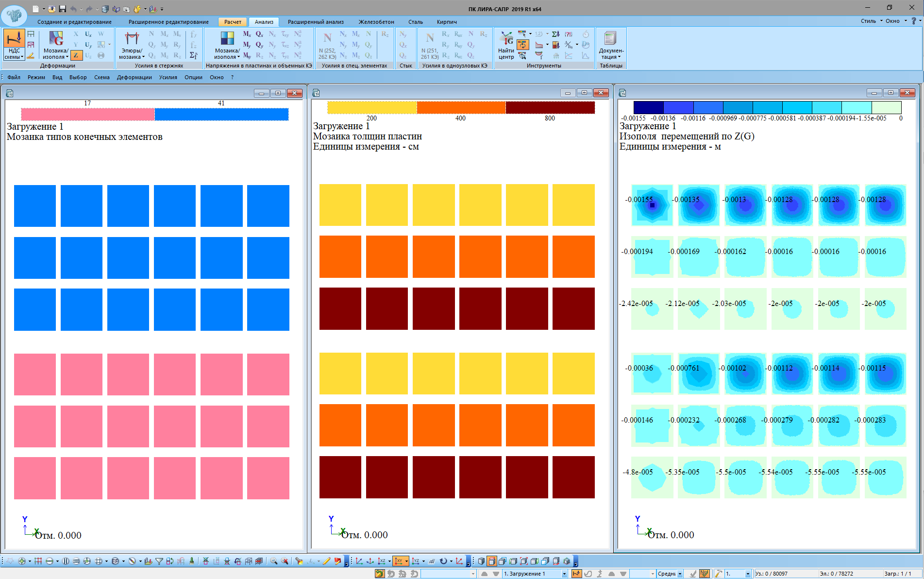Click the Σf summation icon in rod forces
The width and height of the screenshot is (924, 579).
[193, 55]
